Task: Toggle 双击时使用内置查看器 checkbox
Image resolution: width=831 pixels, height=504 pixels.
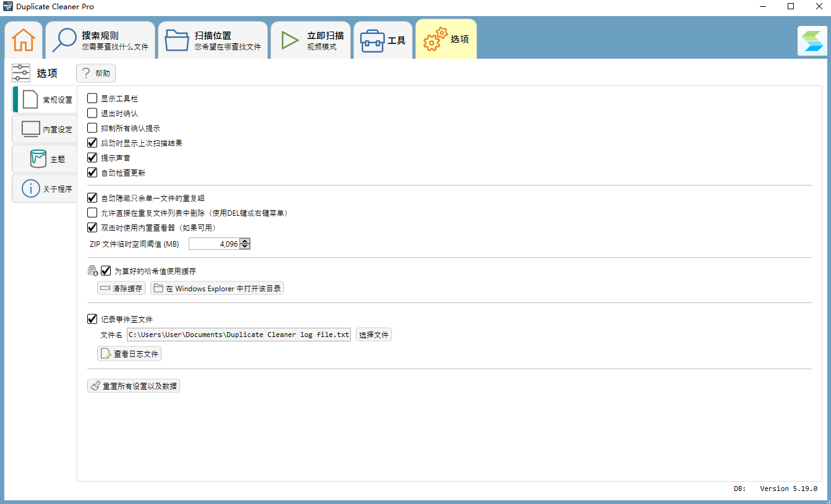Action: [x=92, y=228]
